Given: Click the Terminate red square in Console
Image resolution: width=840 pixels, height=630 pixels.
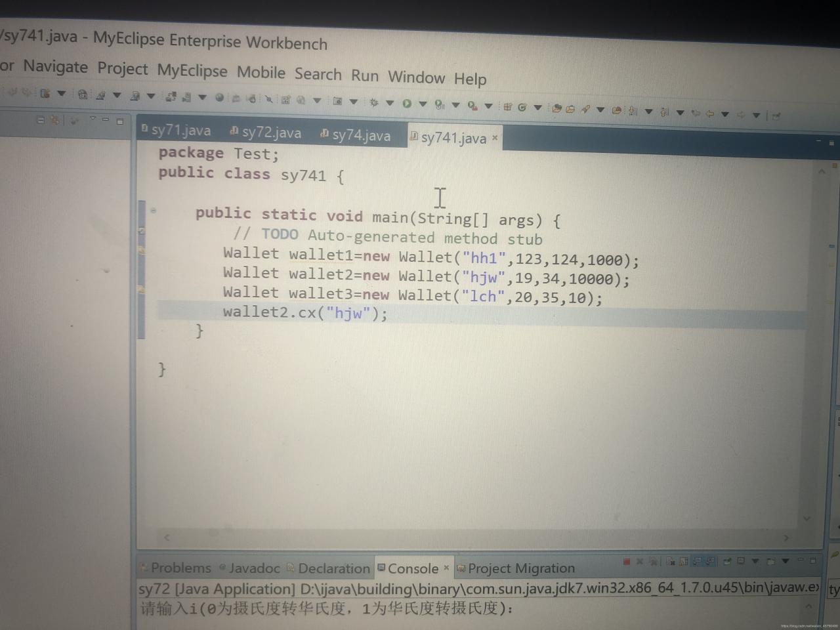Looking at the screenshot, I should (x=627, y=562).
